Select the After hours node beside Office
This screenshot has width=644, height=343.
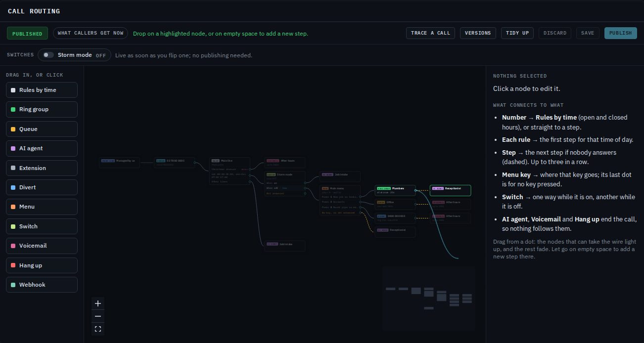450,204
